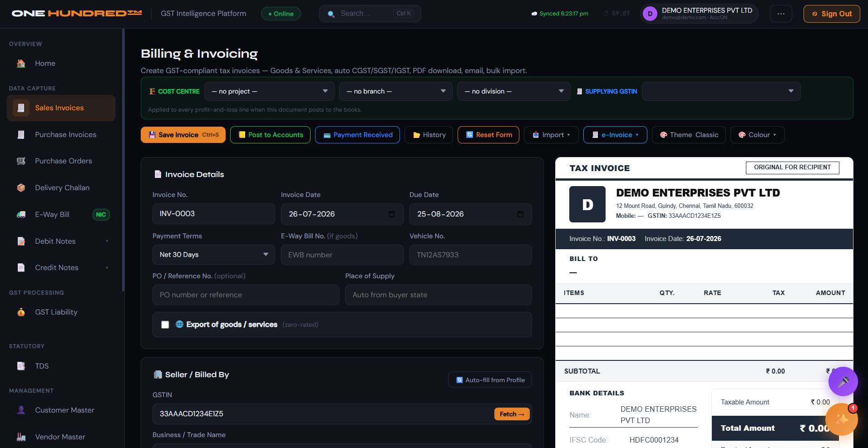
Task: Click the Vendor Master factory icon
Action: [x=21, y=437]
